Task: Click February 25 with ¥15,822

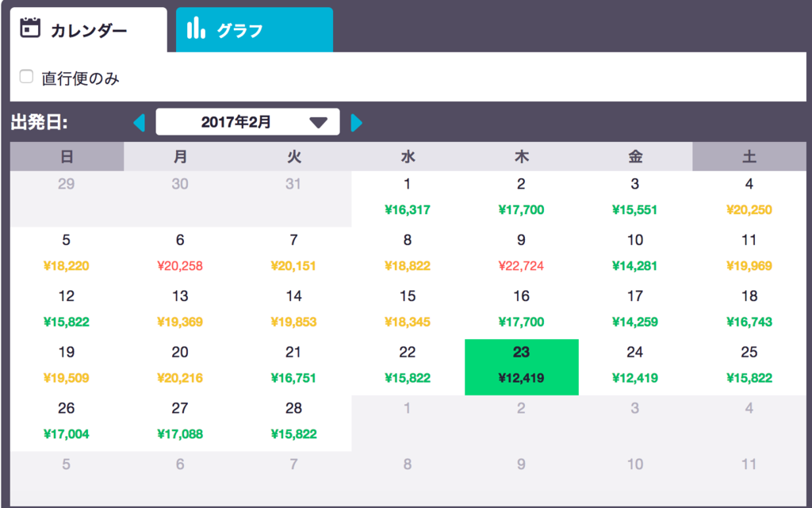Action: pos(749,367)
